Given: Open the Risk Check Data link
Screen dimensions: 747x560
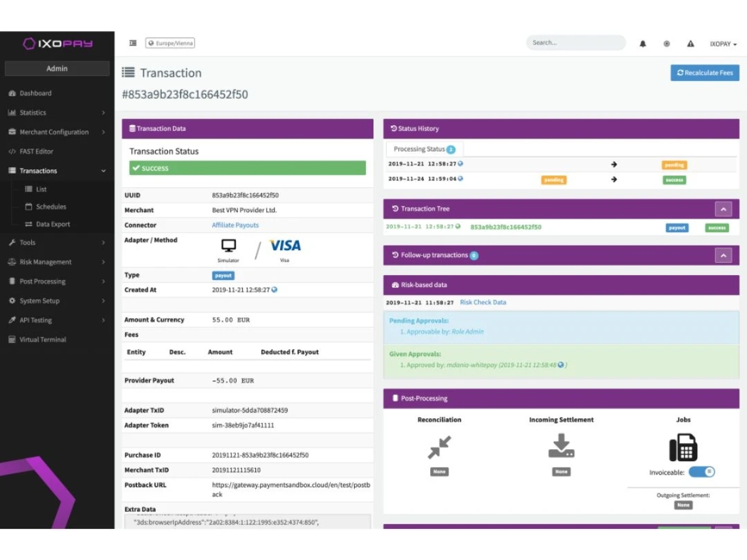Looking at the screenshot, I should tap(483, 302).
